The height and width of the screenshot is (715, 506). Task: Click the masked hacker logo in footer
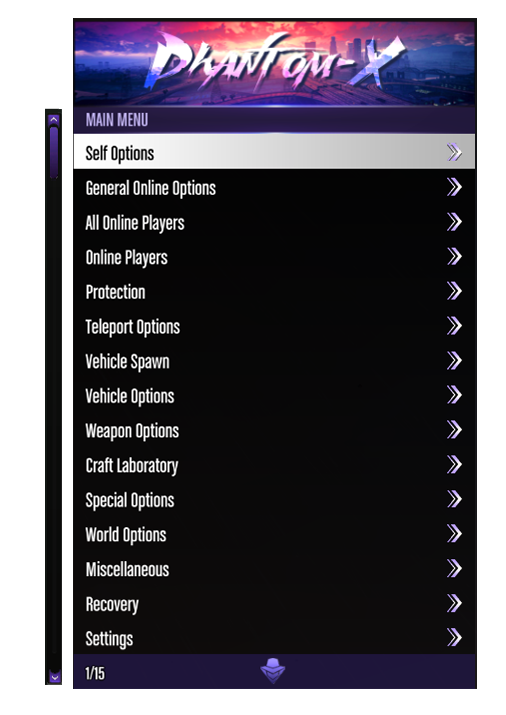tap(273, 671)
